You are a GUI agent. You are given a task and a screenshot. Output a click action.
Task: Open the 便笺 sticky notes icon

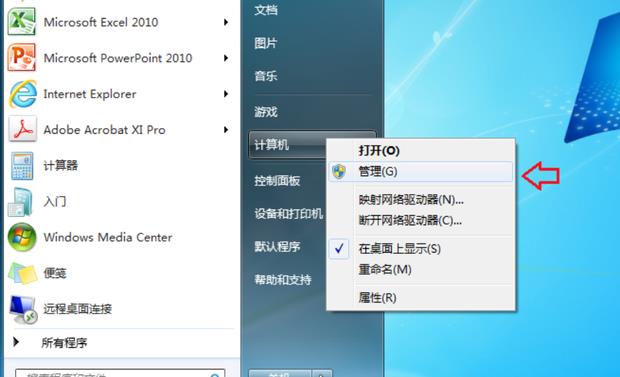23,273
